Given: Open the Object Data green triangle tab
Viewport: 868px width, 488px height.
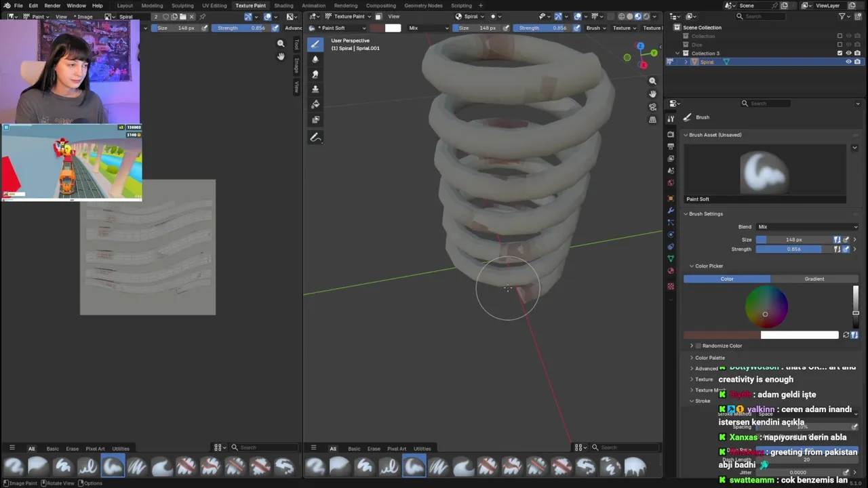Looking at the screenshot, I should pos(671,259).
